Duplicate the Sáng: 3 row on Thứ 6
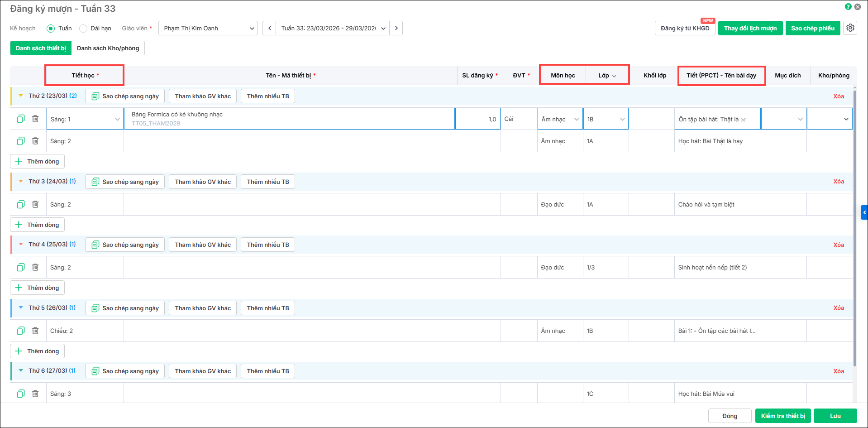Screen dimensions: 868x428 [x=21, y=394]
